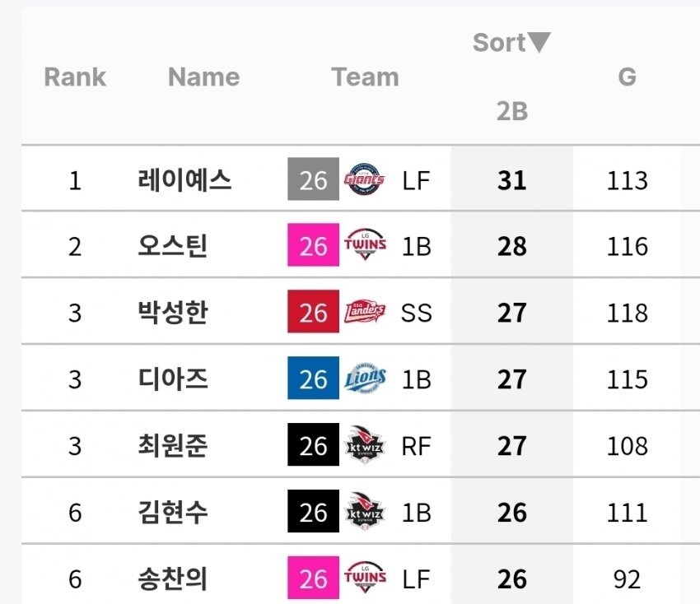Select the 2B value 31 cell
This screenshot has width=700, height=604.
[512, 180]
